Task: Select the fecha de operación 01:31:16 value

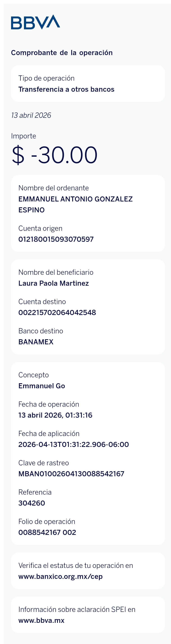Action: coord(55,415)
